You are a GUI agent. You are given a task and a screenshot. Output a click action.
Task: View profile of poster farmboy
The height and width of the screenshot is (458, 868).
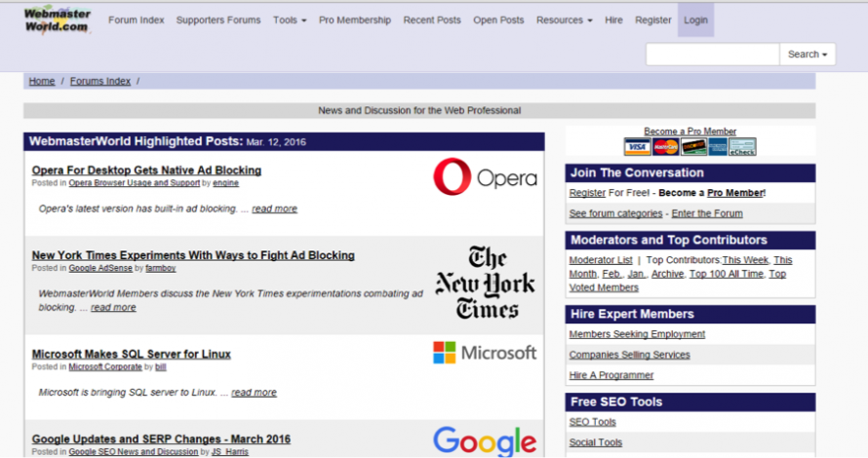pos(161,268)
